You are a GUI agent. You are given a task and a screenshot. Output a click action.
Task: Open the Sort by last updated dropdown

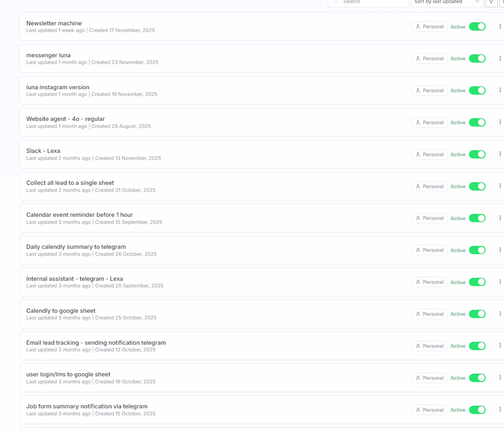point(447,3)
